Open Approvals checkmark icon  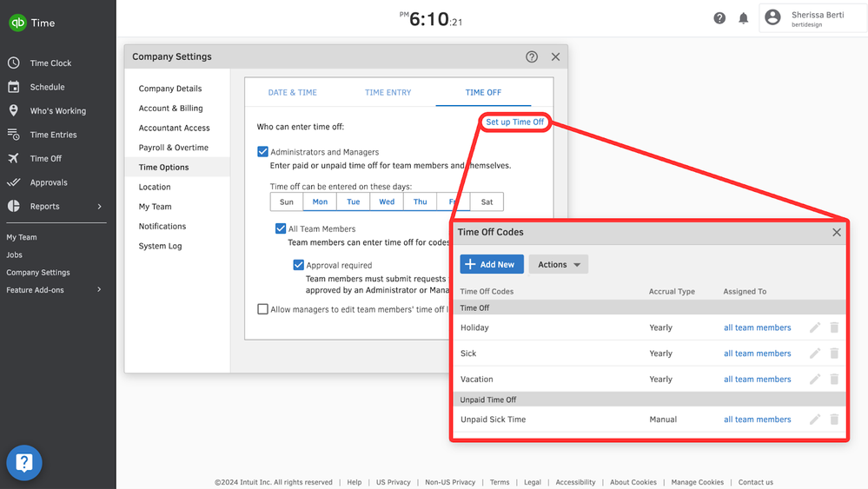(14, 182)
